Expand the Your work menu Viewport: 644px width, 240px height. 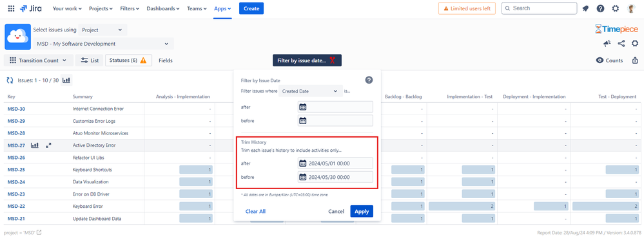click(67, 8)
